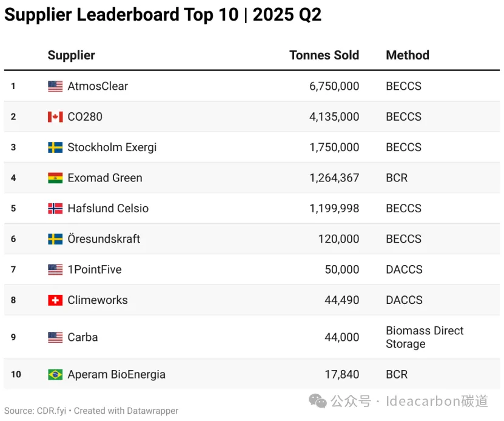Select the US flag next to 1PointFive
This screenshot has height=421, width=504.
tap(55, 269)
